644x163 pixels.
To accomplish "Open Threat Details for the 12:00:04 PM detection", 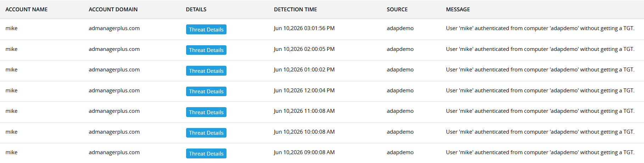I will (206, 91).
